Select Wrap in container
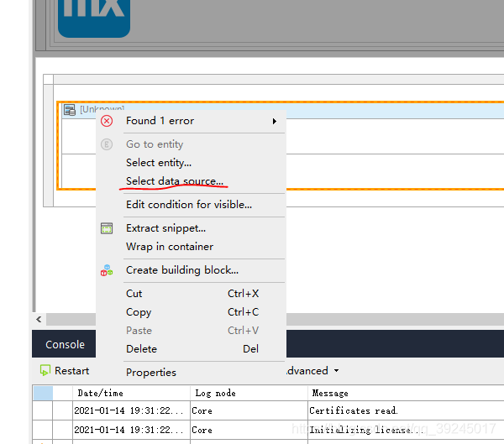The image size is (504, 444). 169,247
